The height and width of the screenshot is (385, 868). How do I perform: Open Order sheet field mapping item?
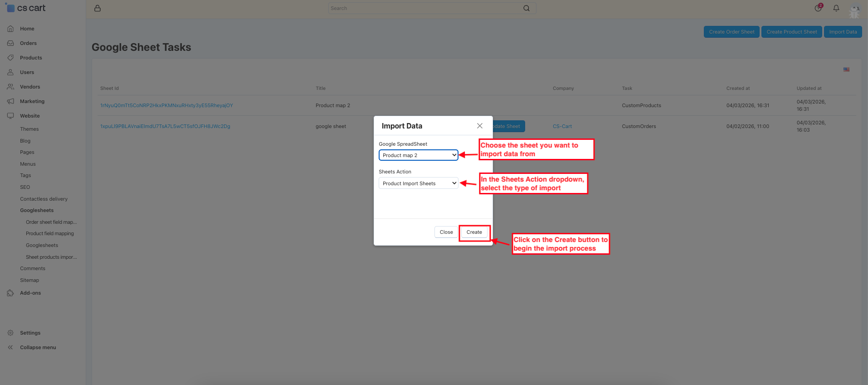coord(51,222)
